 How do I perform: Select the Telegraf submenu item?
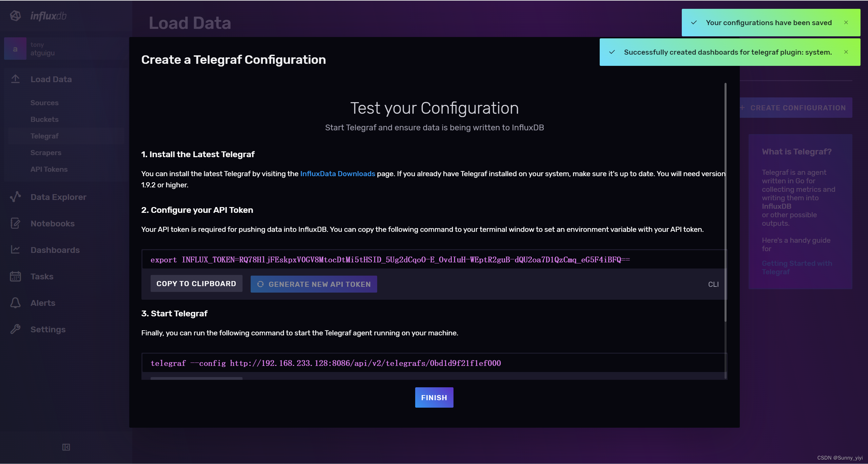click(x=44, y=136)
